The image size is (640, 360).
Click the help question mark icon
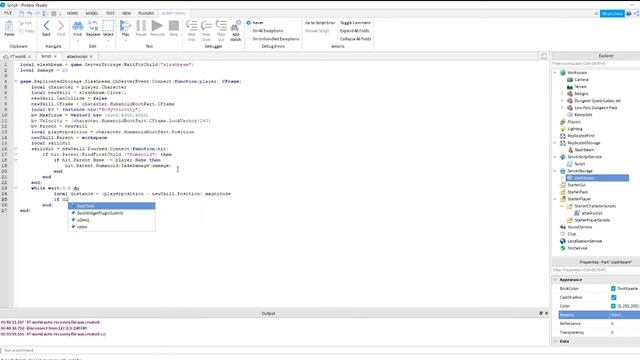coord(629,13)
